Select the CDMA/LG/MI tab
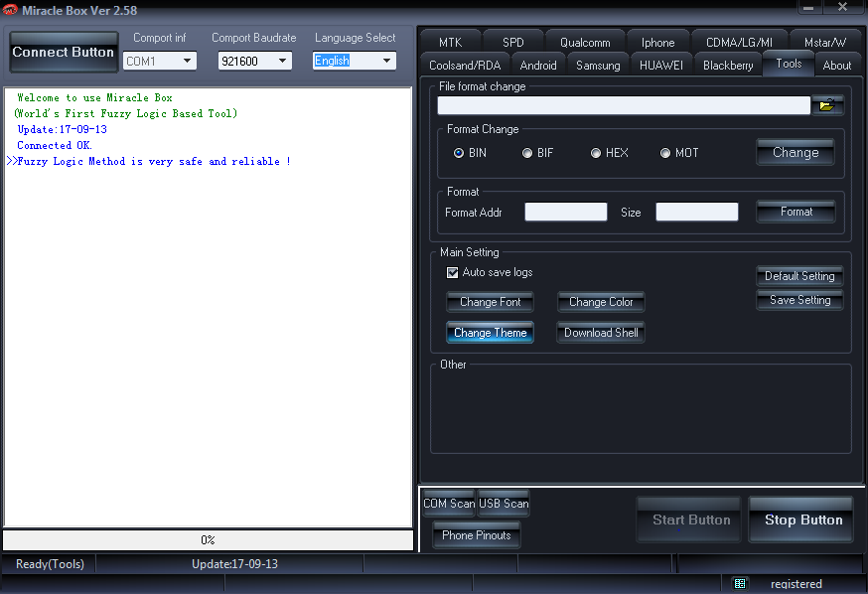Viewport: 868px width, 594px height. pyautogui.click(x=739, y=42)
